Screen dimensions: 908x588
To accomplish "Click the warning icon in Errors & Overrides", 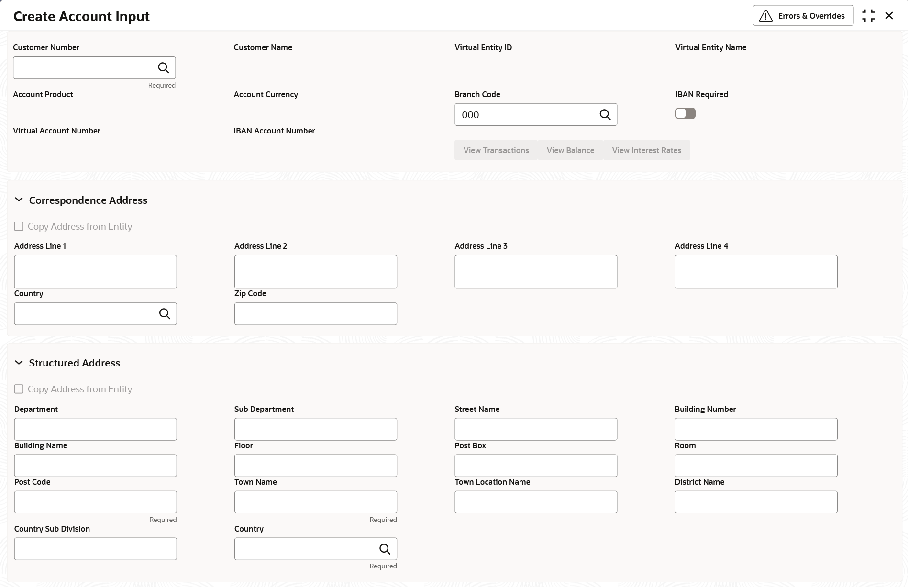I will tap(766, 16).
